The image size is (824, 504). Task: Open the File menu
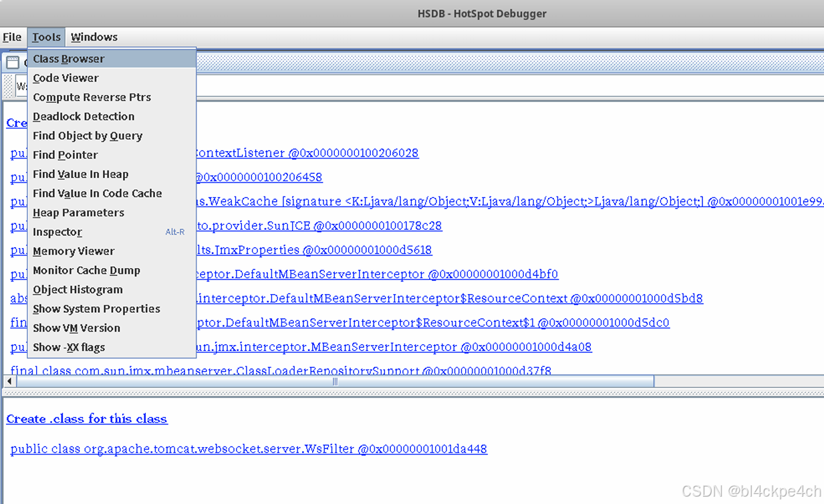tap(12, 37)
